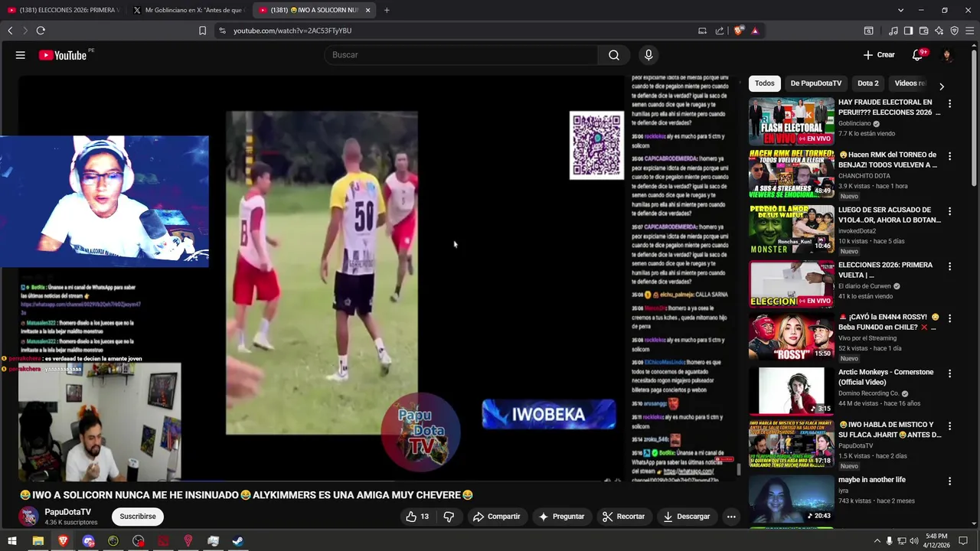980x551 pixels.
Task: Subscribe to PapuDotaTV with Suscribirse
Action: pyautogui.click(x=138, y=517)
